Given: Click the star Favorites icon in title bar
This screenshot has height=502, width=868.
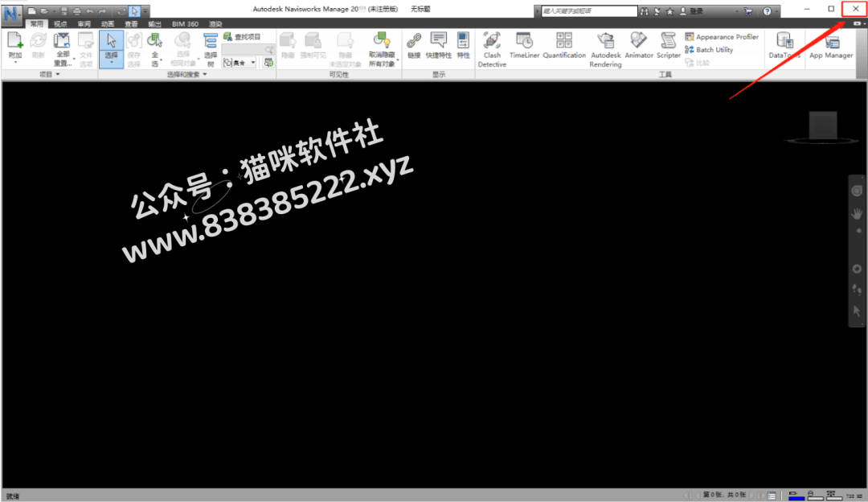Looking at the screenshot, I should [669, 11].
